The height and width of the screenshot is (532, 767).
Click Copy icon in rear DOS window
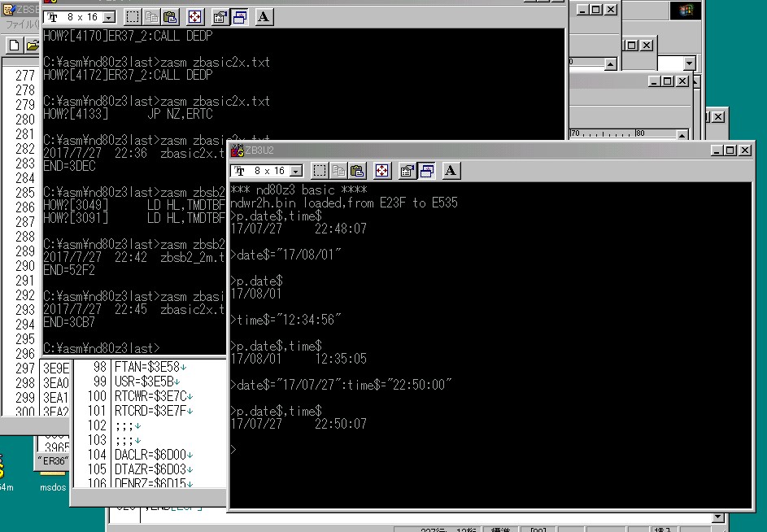[151, 17]
